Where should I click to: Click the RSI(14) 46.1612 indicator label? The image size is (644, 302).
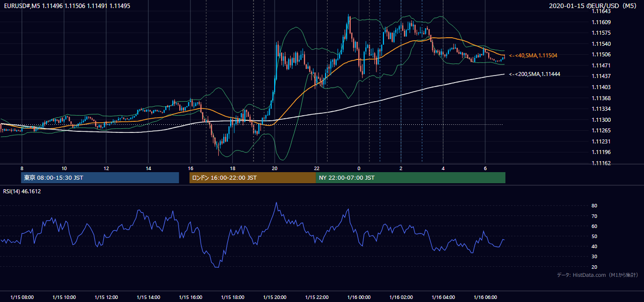(22, 191)
